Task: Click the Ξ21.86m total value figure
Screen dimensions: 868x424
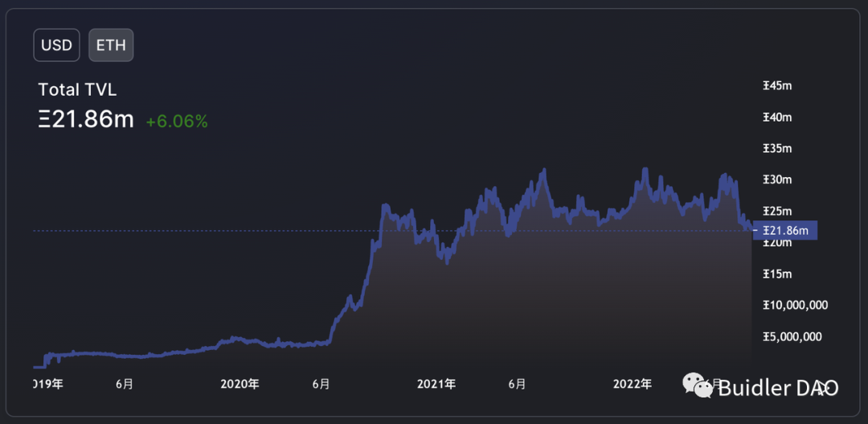Action: 86,119
